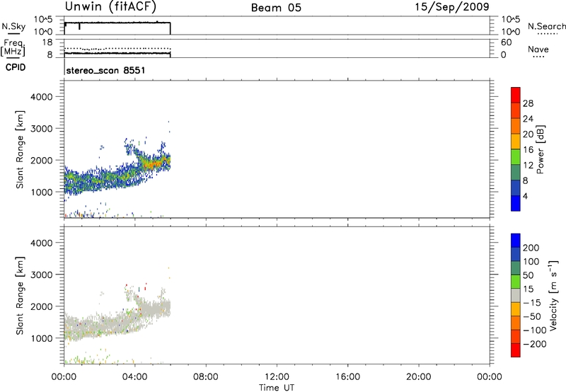
Task: Click the '04:00' time axis tick label
Action: click(134, 377)
